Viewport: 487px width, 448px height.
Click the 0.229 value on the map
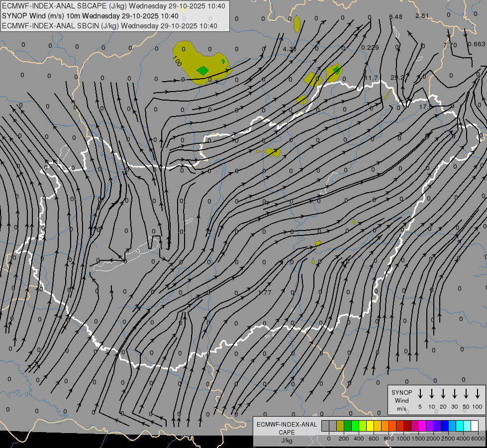(370, 47)
